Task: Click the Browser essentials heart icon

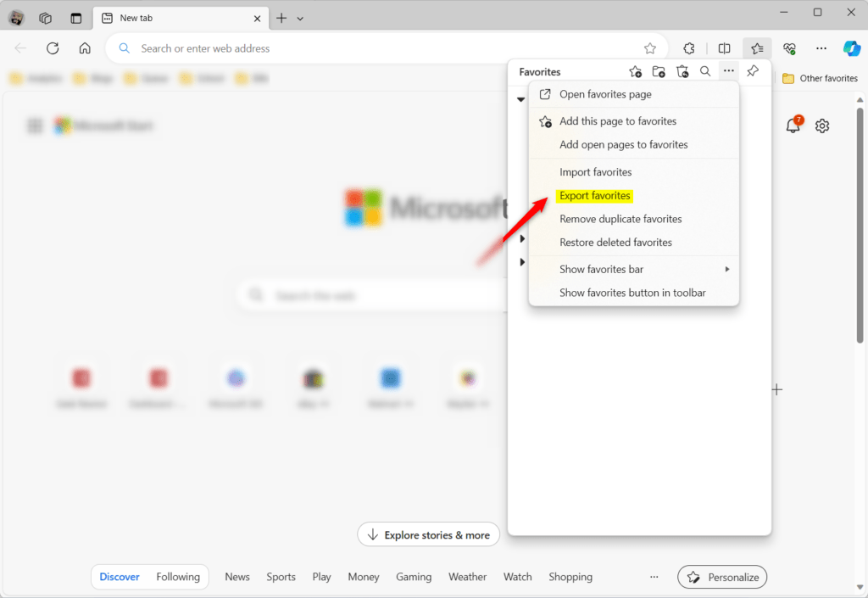Action: [x=789, y=48]
